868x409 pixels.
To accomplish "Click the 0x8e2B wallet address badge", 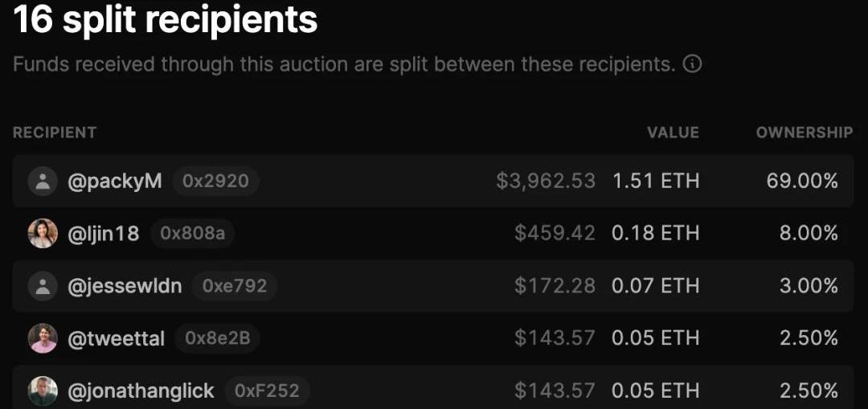I will point(218,339).
